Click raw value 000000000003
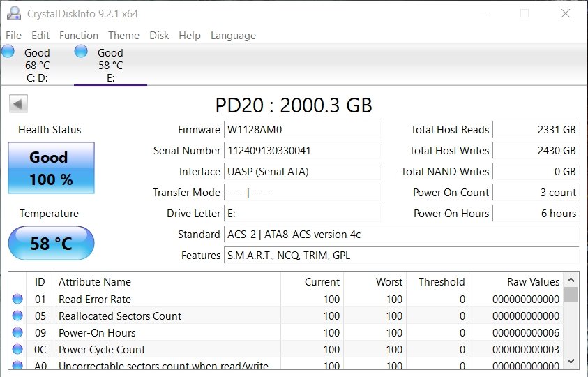This screenshot has width=588, height=377. (x=526, y=350)
